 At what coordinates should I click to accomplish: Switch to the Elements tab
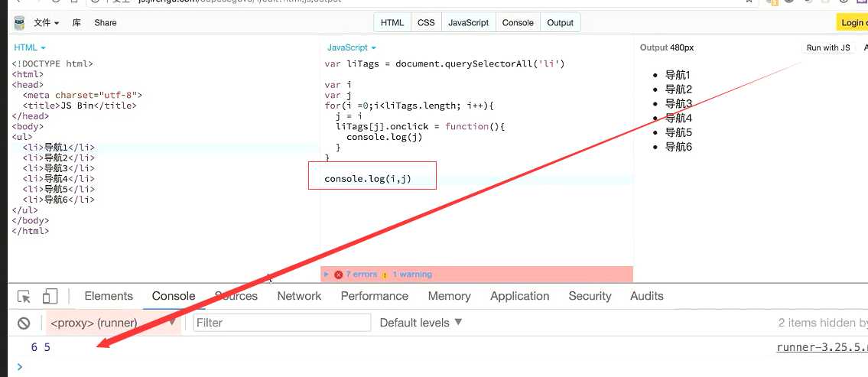point(109,296)
